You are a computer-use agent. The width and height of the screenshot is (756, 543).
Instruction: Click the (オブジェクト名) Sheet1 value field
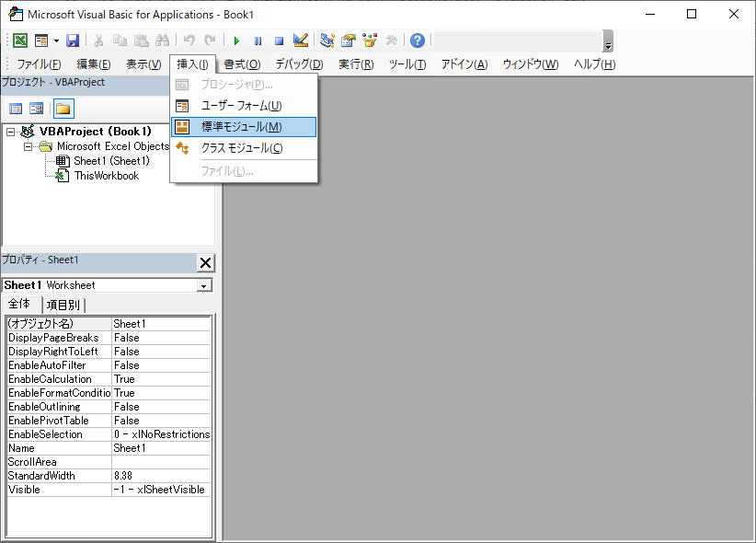point(161,324)
